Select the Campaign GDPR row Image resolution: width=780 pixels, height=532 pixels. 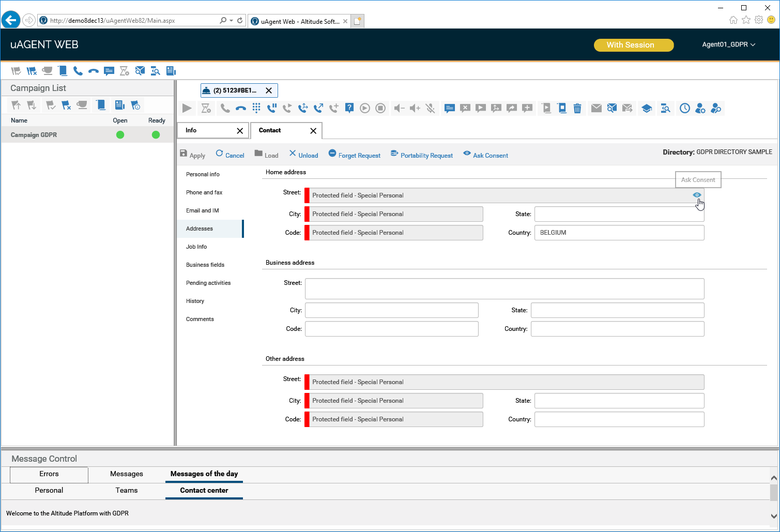click(87, 135)
